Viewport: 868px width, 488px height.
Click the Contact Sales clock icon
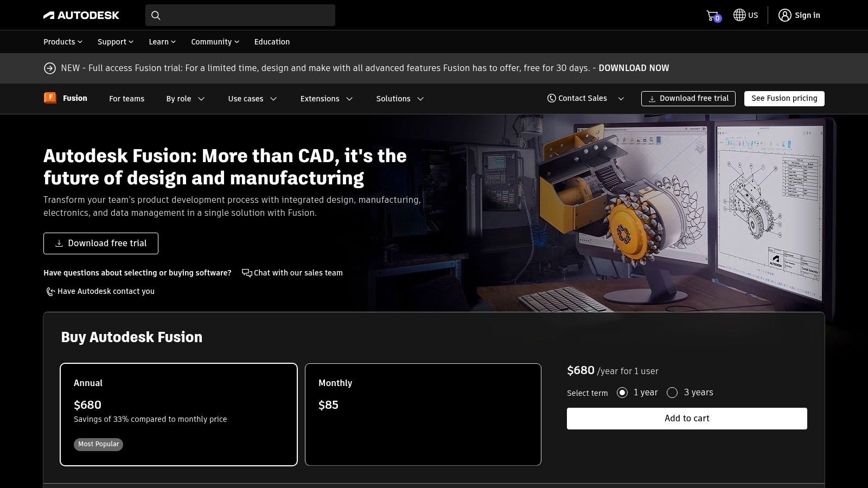coord(551,98)
